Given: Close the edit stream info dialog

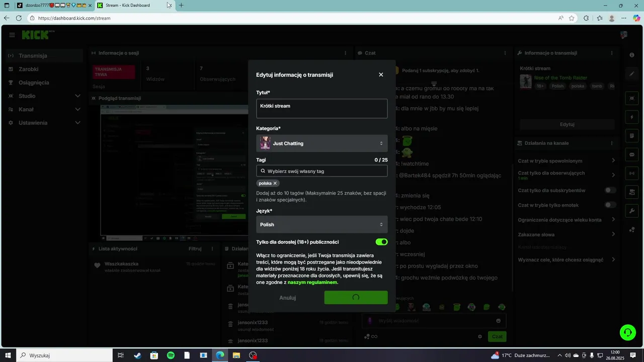Looking at the screenshot, I should 381,74.
